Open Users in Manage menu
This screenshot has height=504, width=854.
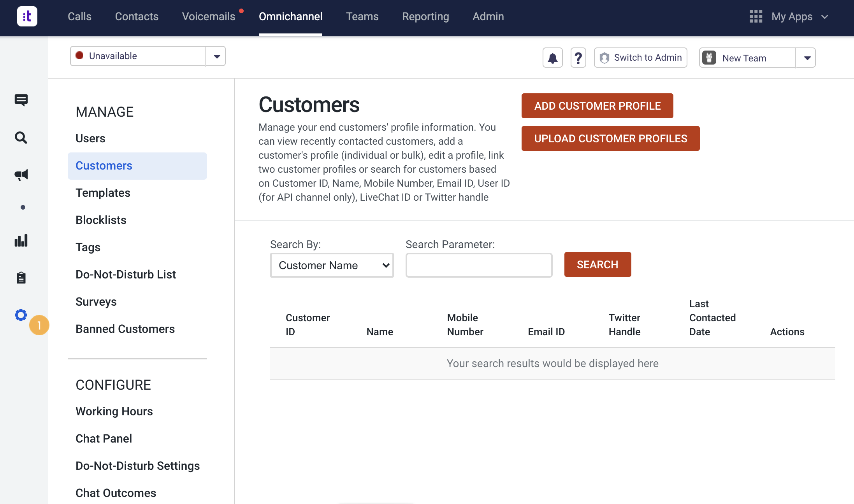(x=90, y=138)
